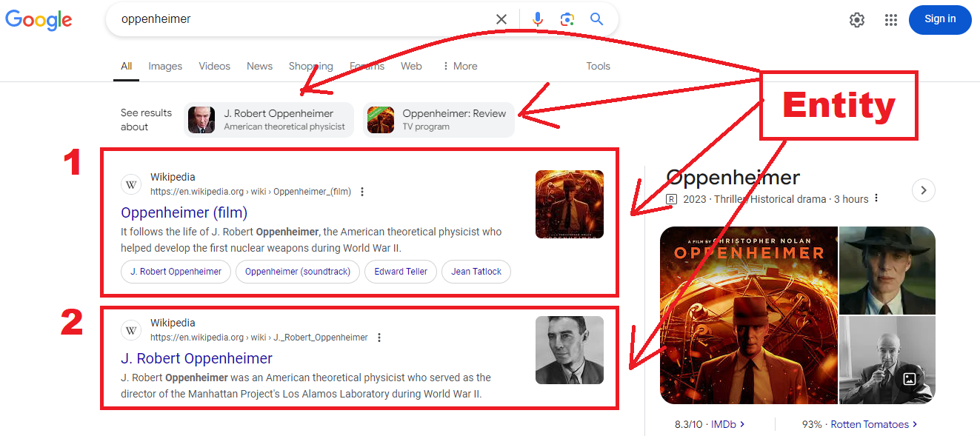Click the R rating badge in knowledge panel
The width and height of the screenshot is (980, 436).
coord(672,199)
